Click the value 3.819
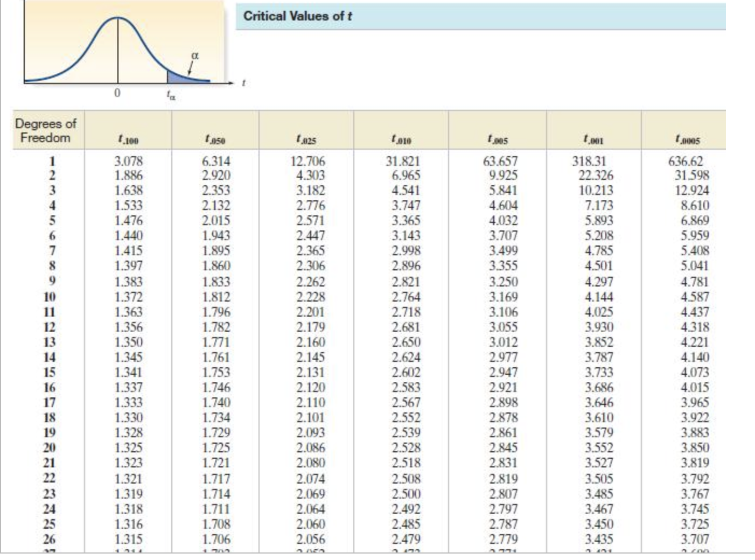This screenshot has width=755, height=560. (x=695, y=463)
